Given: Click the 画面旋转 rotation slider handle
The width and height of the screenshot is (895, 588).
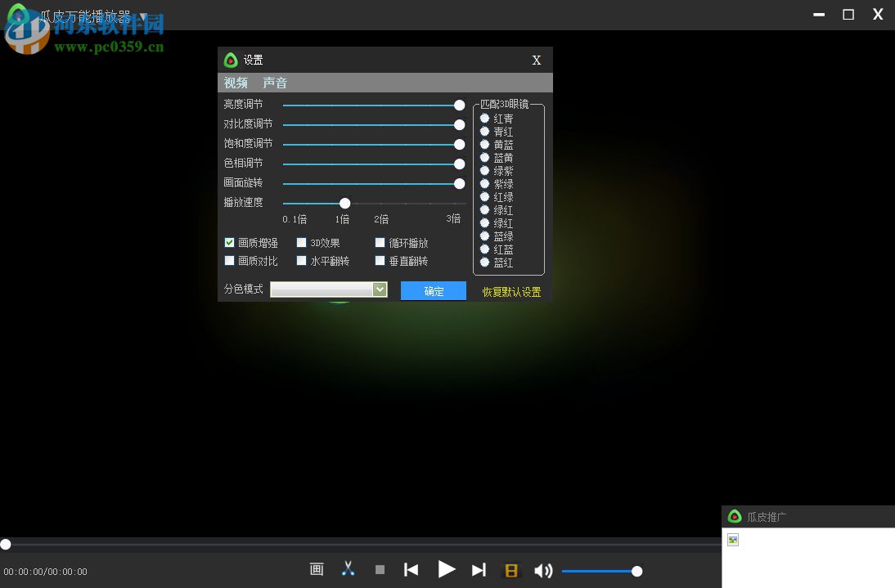Looking at the screenshot, I should (460, 184).
